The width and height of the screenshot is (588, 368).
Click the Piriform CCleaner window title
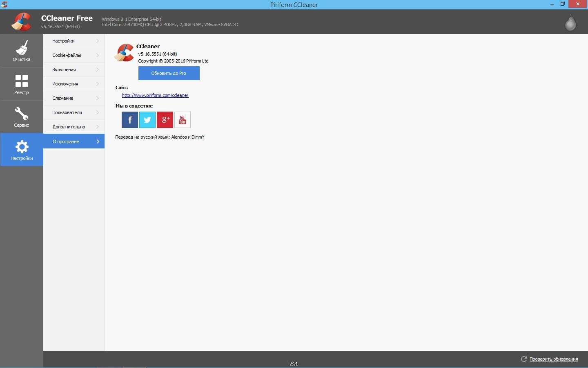point(294,4)
